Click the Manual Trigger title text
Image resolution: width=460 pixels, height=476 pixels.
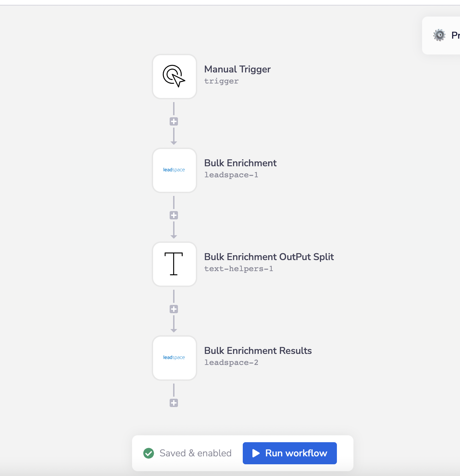[237, 69]
